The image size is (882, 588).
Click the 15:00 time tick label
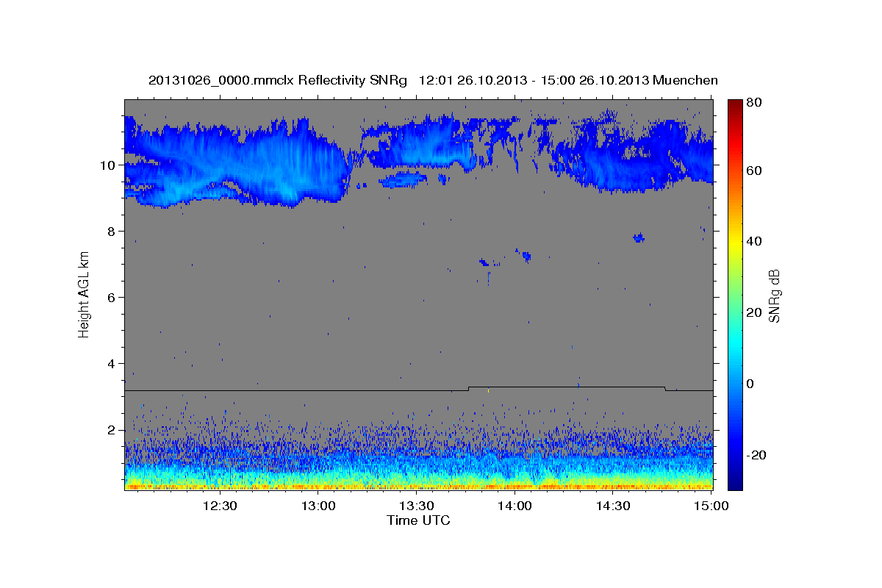[x=711, y=506]
